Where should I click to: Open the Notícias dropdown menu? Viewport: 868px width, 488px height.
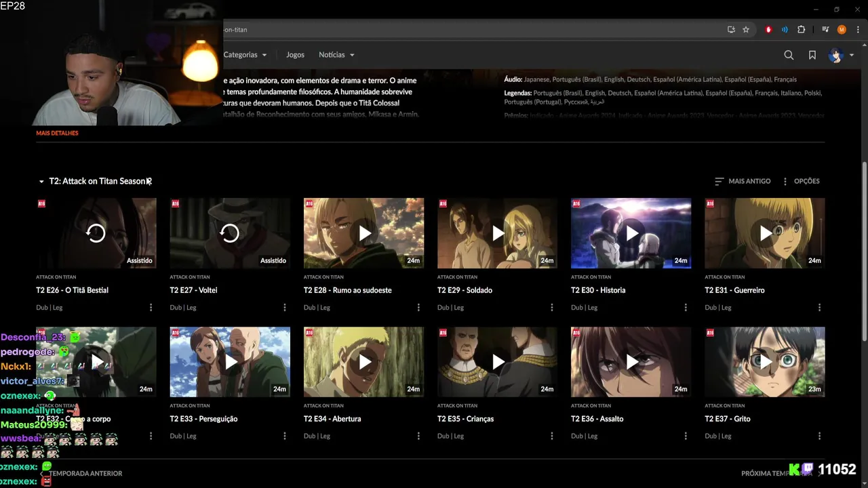click(336, 55)
